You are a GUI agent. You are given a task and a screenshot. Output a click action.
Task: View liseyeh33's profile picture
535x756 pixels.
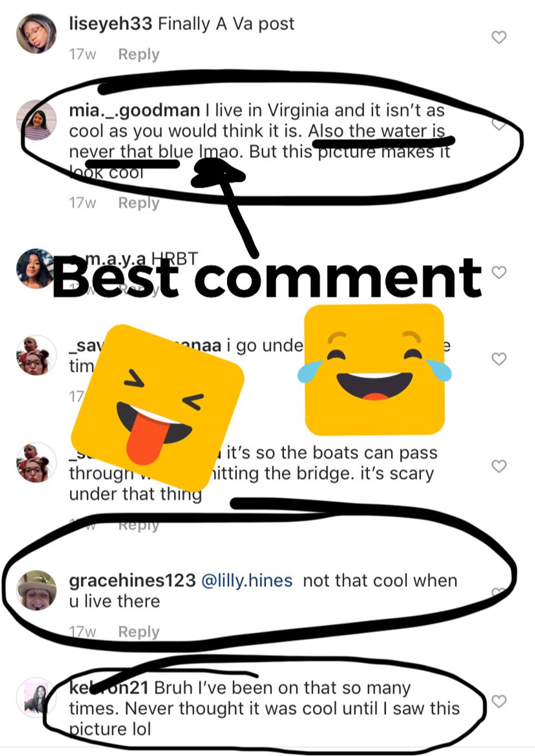pos(37,34)
